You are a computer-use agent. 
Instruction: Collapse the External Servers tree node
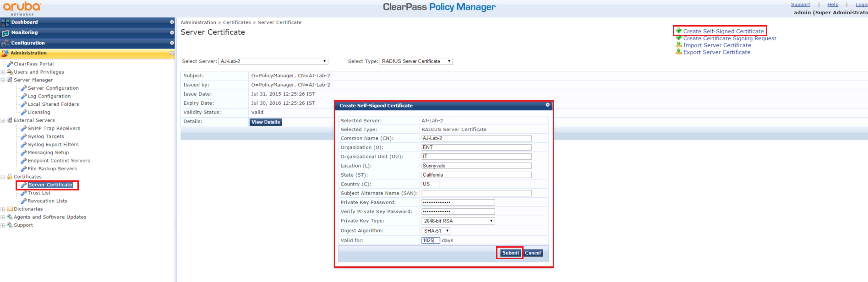(x=3, y=120)
